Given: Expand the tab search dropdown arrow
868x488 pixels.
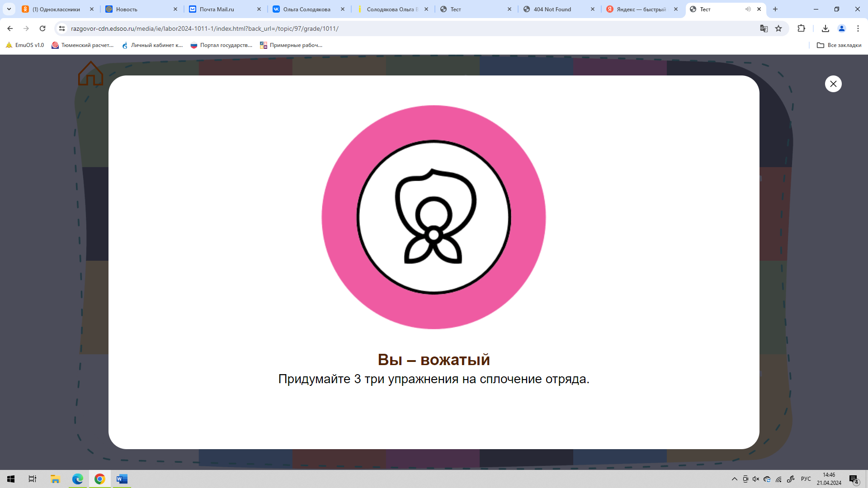Looking at the screenshot, I should tap(9, 9).
